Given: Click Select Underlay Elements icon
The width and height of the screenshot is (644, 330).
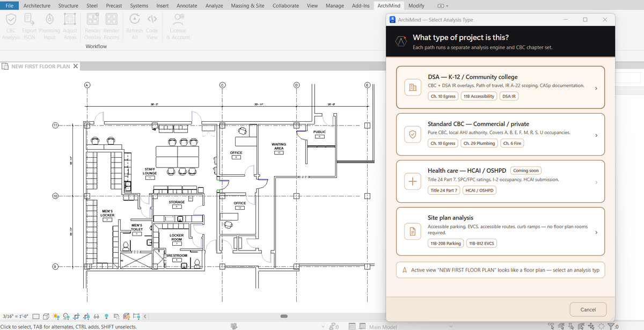Looking at the screenshot, I should pyautogui.click(x=561, y=326).
